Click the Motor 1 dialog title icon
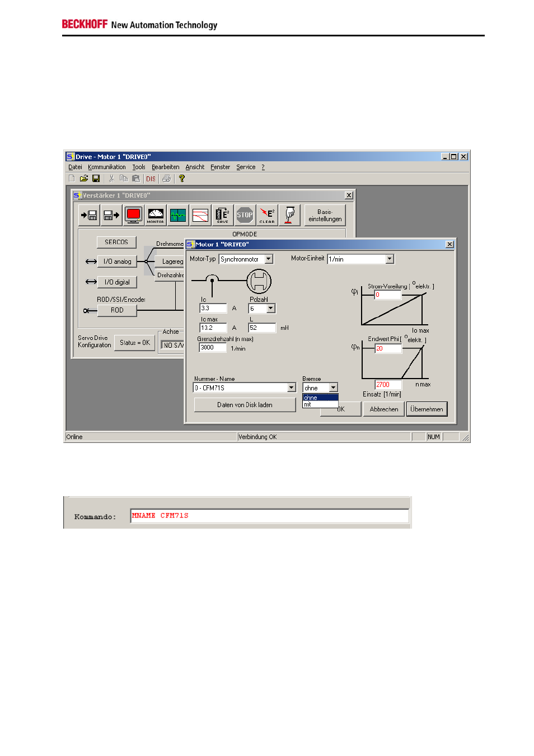534x756 pixels. 190,244
